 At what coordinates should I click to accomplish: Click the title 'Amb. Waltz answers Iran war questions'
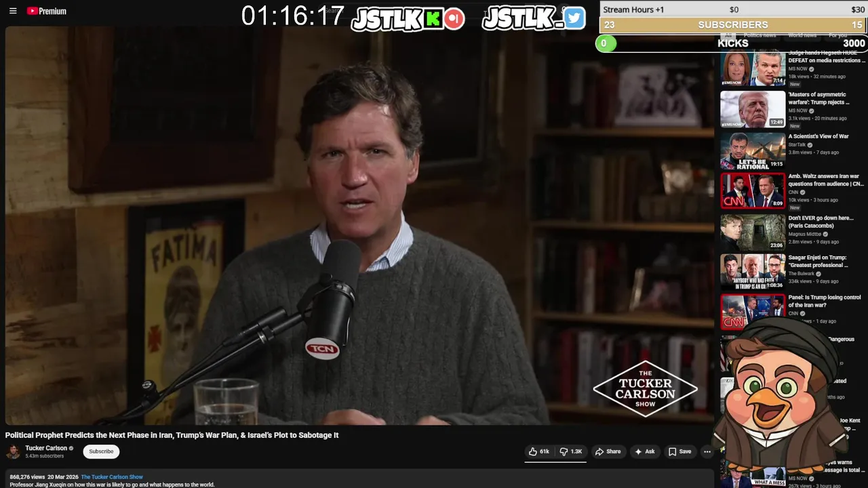(x=826, y=180)
